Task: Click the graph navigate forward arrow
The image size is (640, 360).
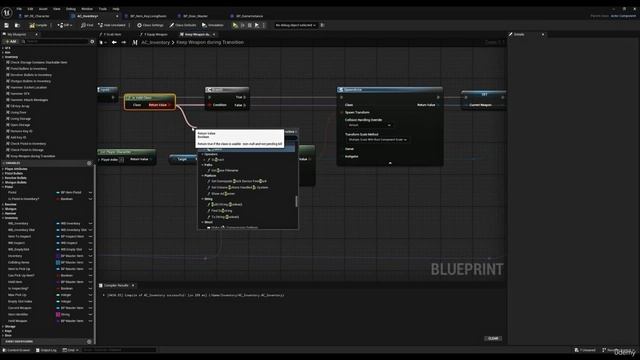Action: (123, 42)
